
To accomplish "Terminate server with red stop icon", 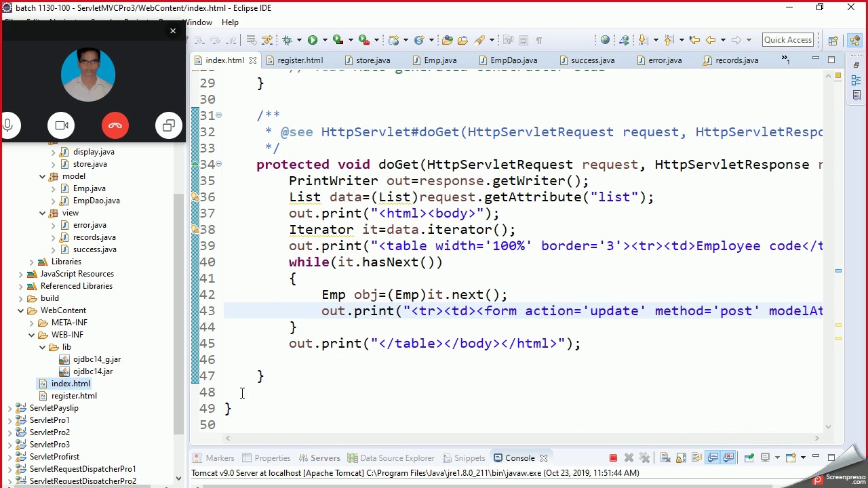I will 613,458.
